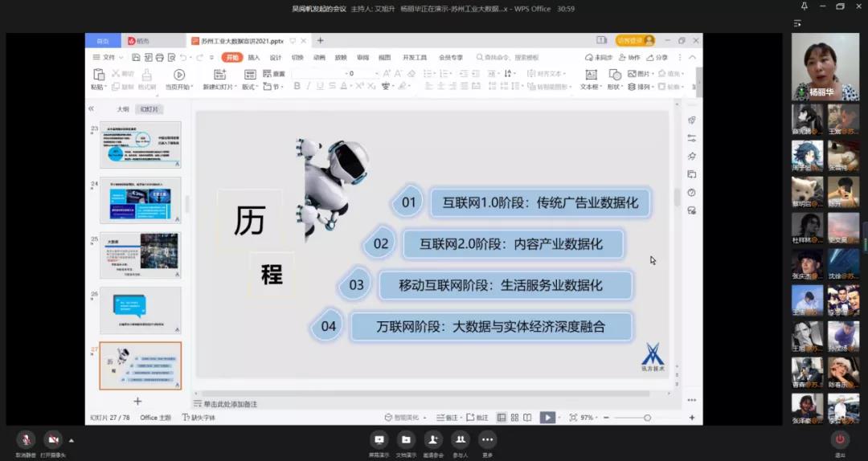Image resolution: width=868 pixels, height=461 pixels.
Task: Toggle camera on (打开摄像头) button
Action: (53, 439)
